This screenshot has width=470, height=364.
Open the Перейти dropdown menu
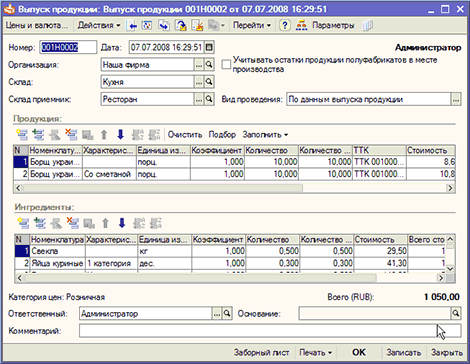pos(252,25)
